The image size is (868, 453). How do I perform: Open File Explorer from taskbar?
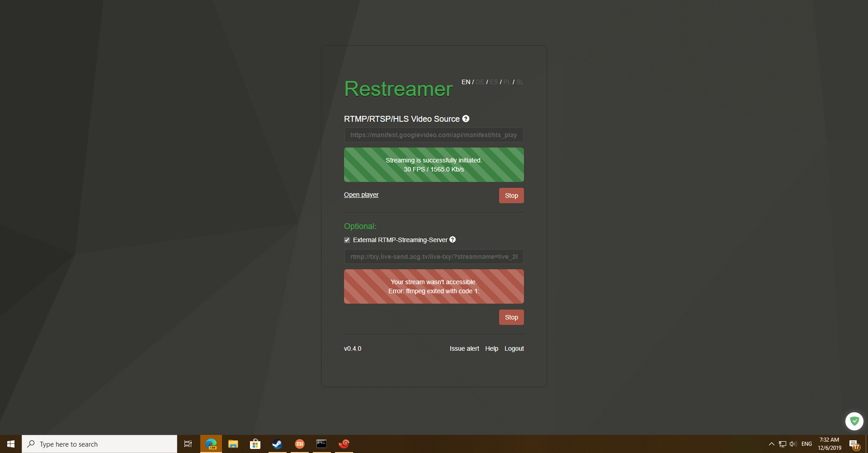click(x=233, y=444)
